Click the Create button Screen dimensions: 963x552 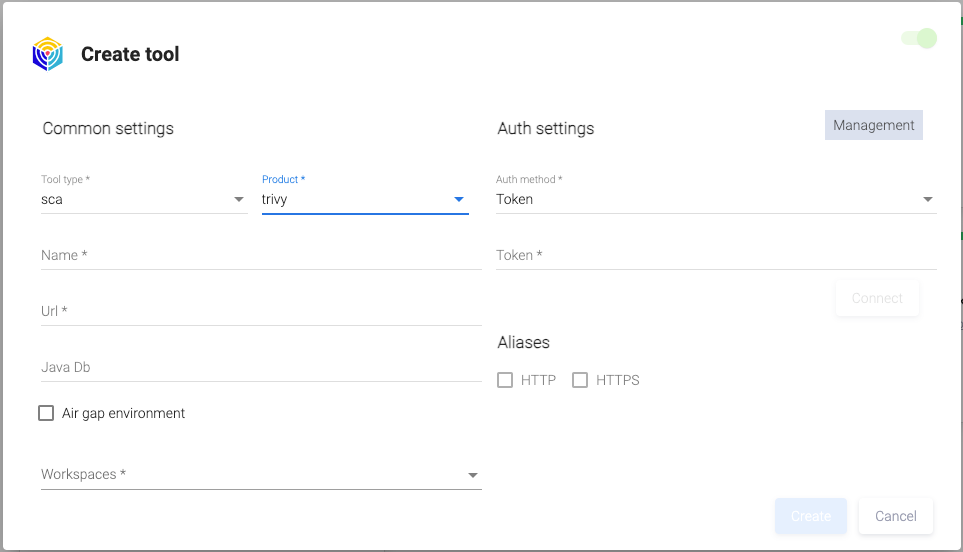click(x=810, y=516)
